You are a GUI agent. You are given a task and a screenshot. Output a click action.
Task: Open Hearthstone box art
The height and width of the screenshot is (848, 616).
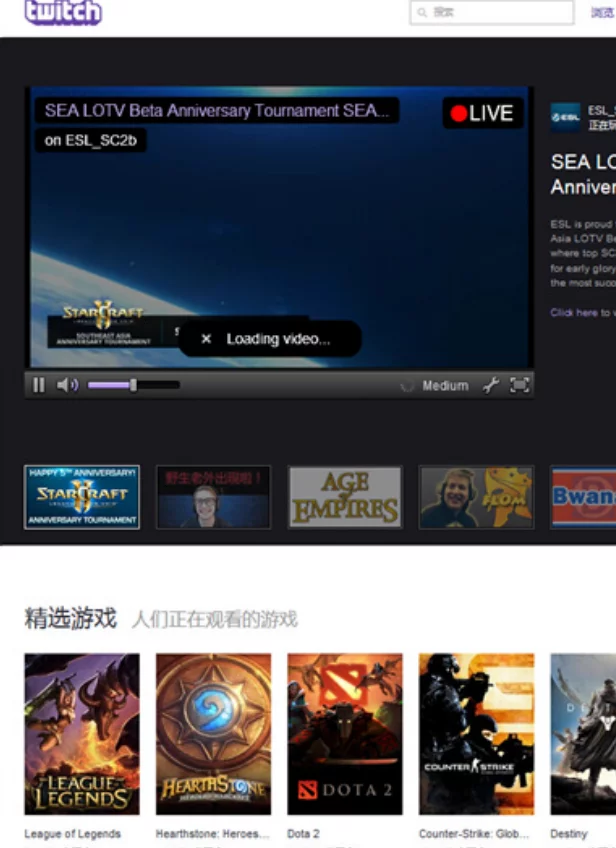coord(214,734)
